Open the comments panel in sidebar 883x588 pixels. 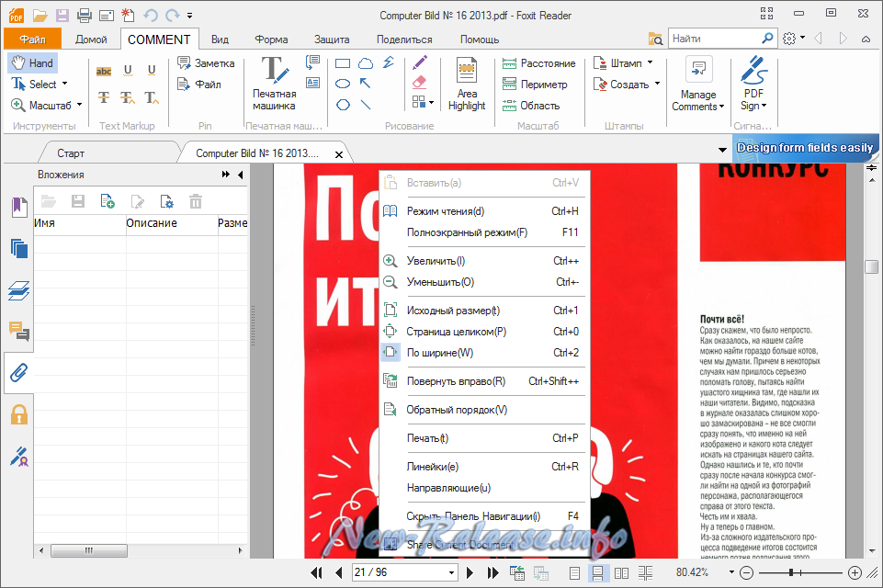[x=19, y=332]
